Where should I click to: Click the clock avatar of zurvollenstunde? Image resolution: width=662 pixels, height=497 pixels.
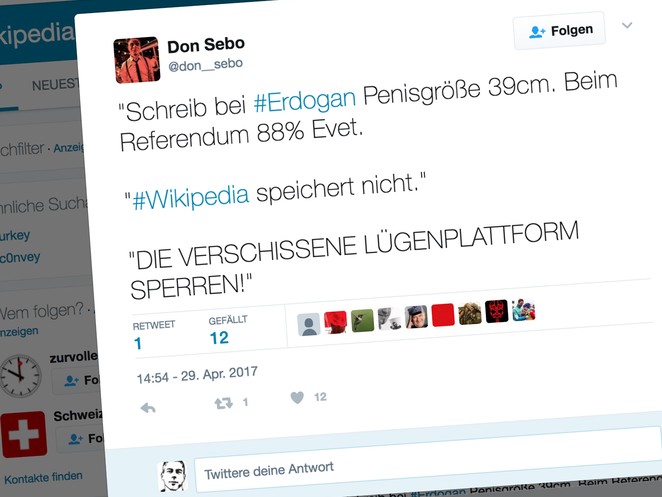click(x=20, y=376)
